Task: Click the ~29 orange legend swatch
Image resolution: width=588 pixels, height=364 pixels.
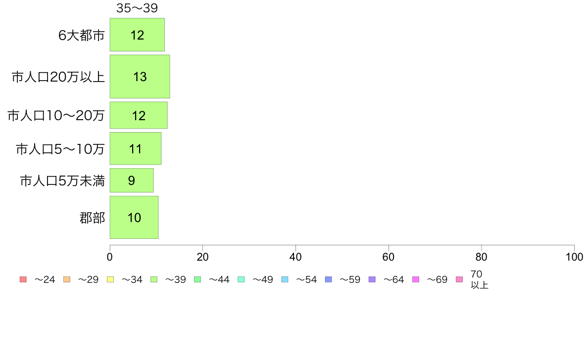Action: point(67,279)
